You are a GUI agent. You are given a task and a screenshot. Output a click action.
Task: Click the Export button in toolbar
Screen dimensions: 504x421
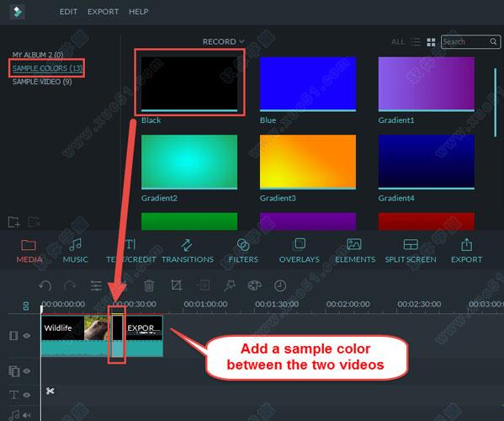click(466, 250)
